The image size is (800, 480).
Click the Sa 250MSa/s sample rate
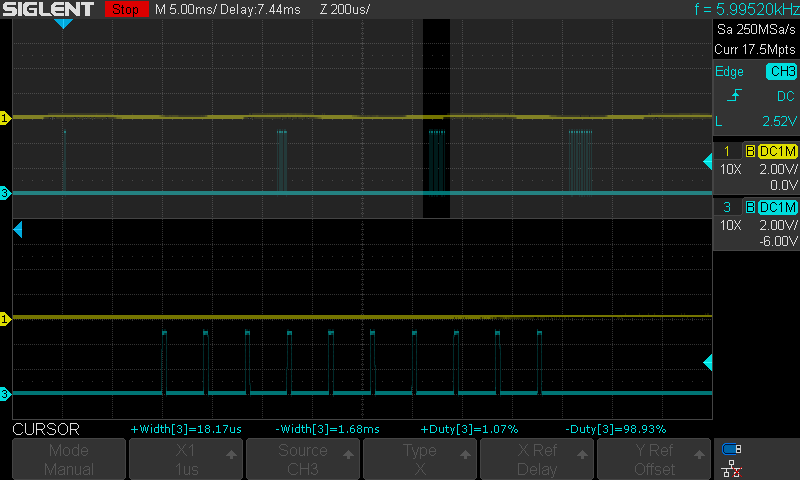(x=756, y=30)
